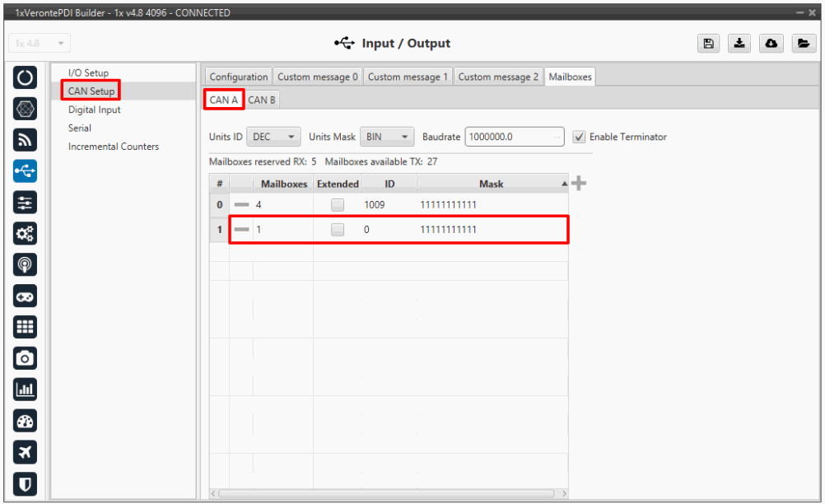
Task: Check the Extended box for mailbox ID 0
Action: click(338, 231)
